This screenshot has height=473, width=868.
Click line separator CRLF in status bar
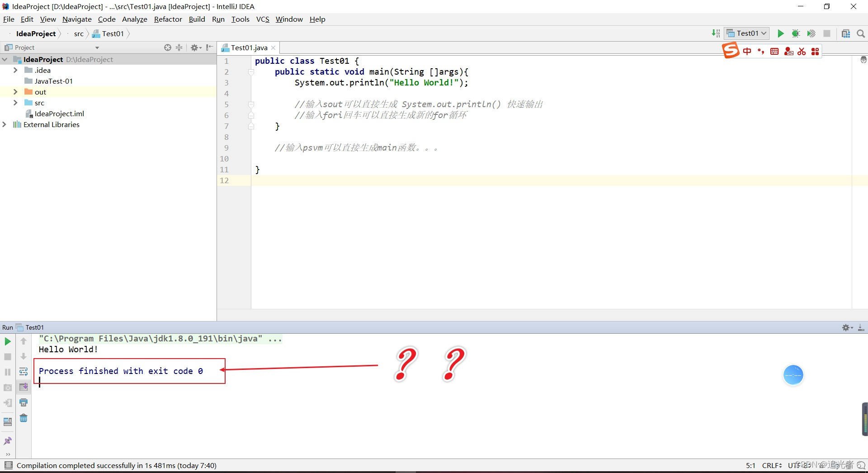point(772,465)
